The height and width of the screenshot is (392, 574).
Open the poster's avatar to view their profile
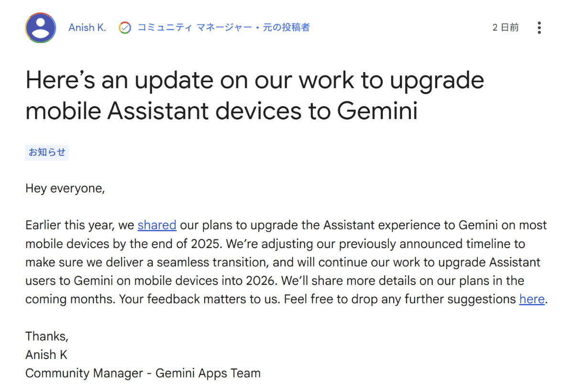(x=41, y=28)
